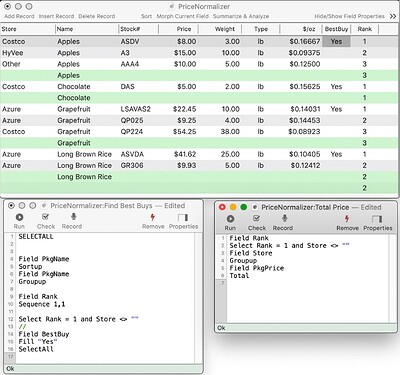This screenshot has height=375, width=400.
Task: Click the Weight column header
Action: tap(220, 29)
